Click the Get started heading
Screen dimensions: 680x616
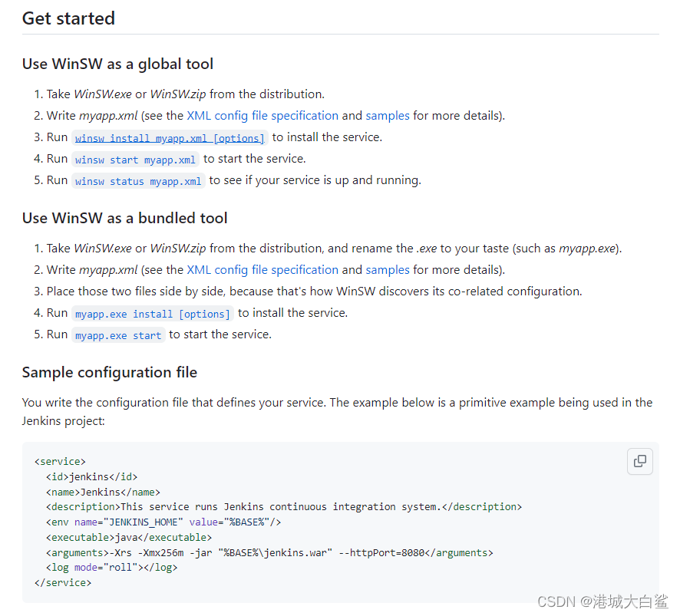tap(68, 18)
